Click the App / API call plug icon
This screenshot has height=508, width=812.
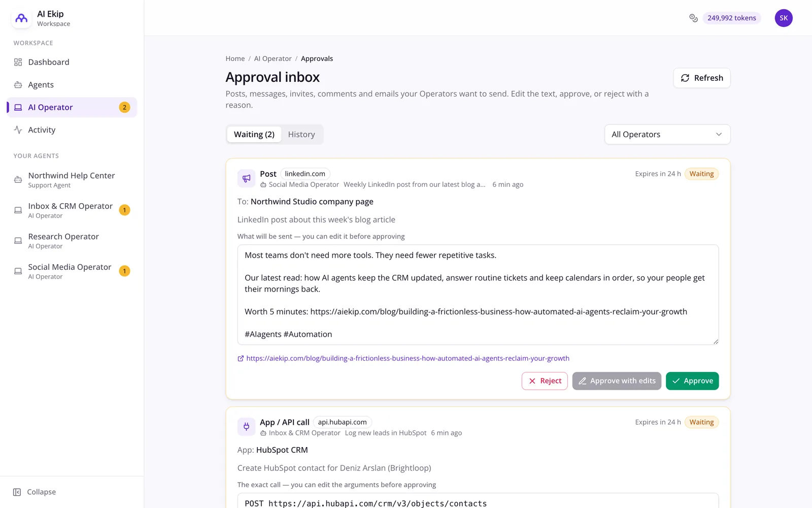[x=246, y=427]
